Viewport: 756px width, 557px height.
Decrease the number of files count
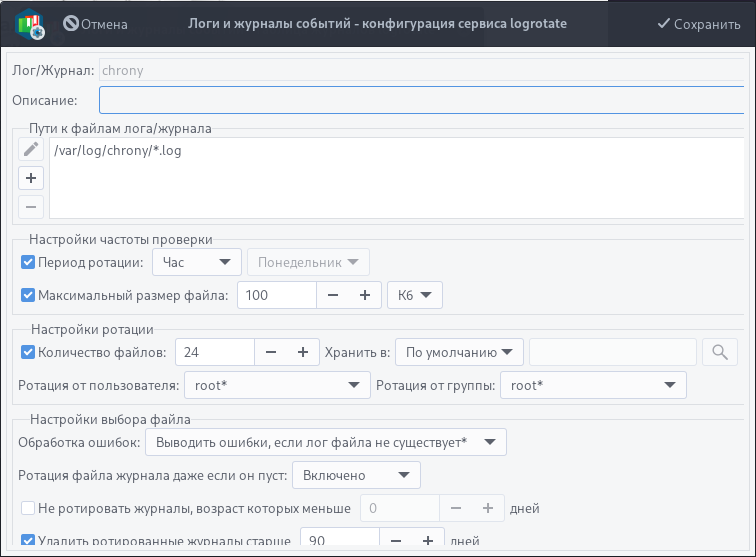click(x=271, y=352)
